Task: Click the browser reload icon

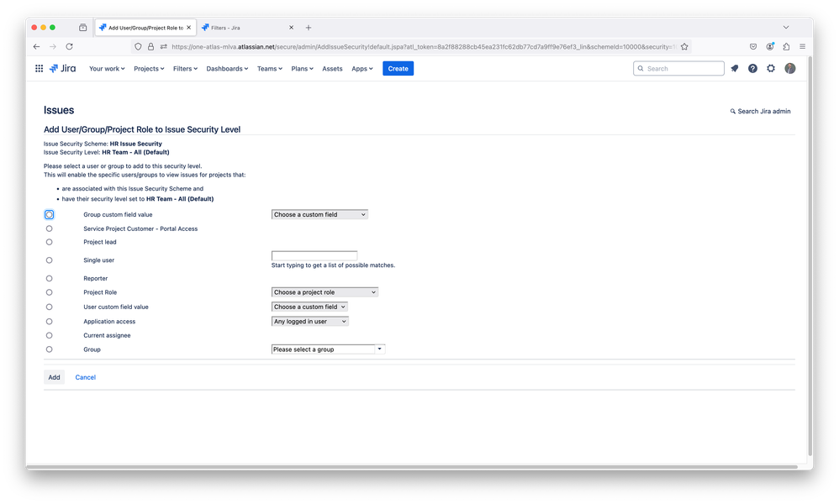Action: point(69,46)
